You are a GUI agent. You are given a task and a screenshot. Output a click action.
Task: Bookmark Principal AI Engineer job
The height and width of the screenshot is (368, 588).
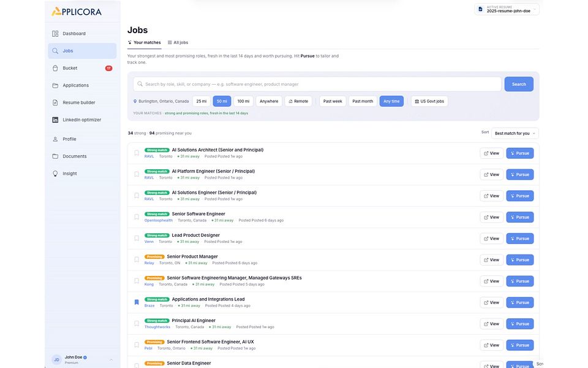click(137, 324)
